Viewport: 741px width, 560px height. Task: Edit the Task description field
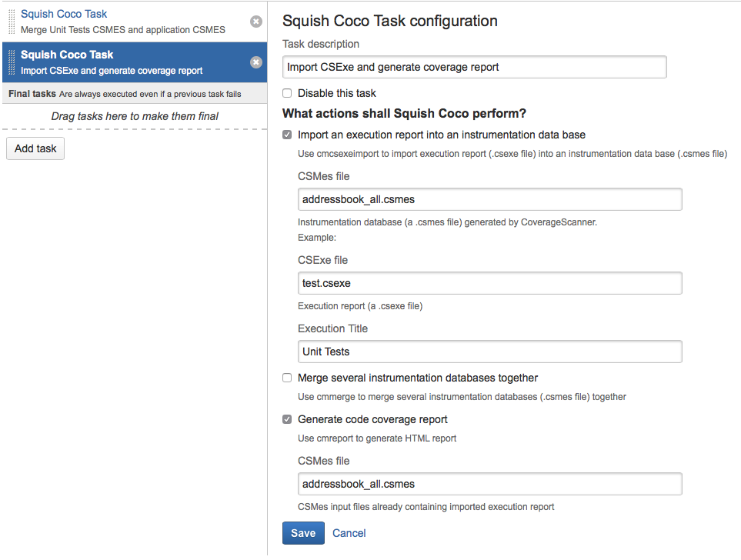click(474, 67)
